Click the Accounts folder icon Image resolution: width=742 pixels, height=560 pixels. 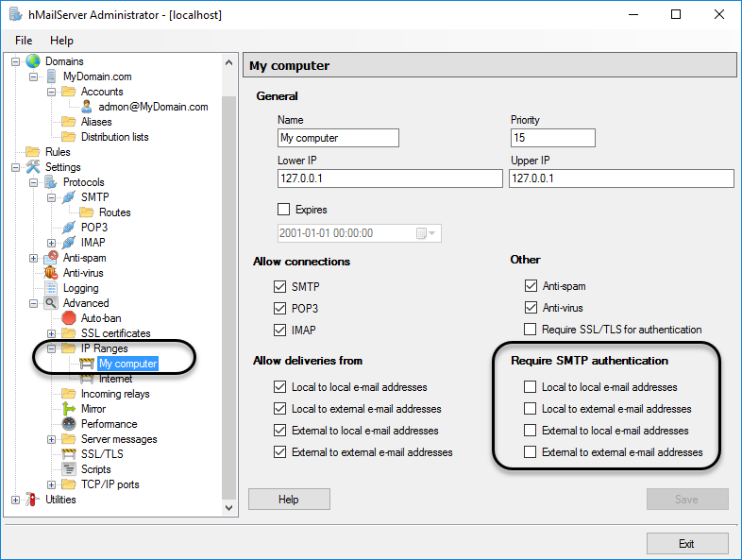point(69,92)
